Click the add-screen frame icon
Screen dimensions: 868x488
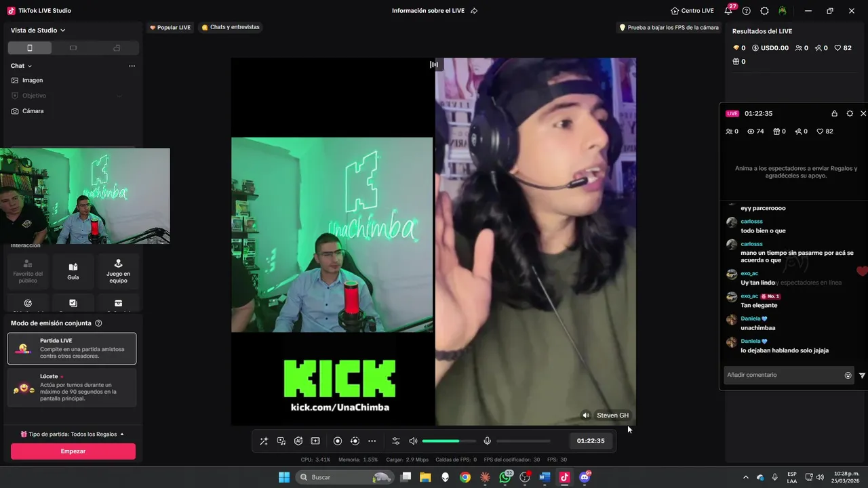(x=315, y=441)
